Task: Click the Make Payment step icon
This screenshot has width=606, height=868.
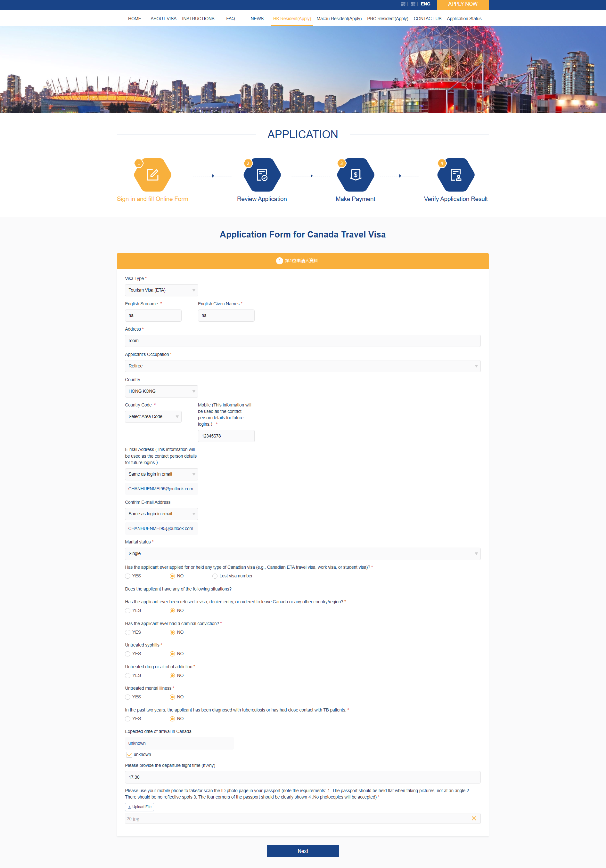Action: (x=355, y=175)
